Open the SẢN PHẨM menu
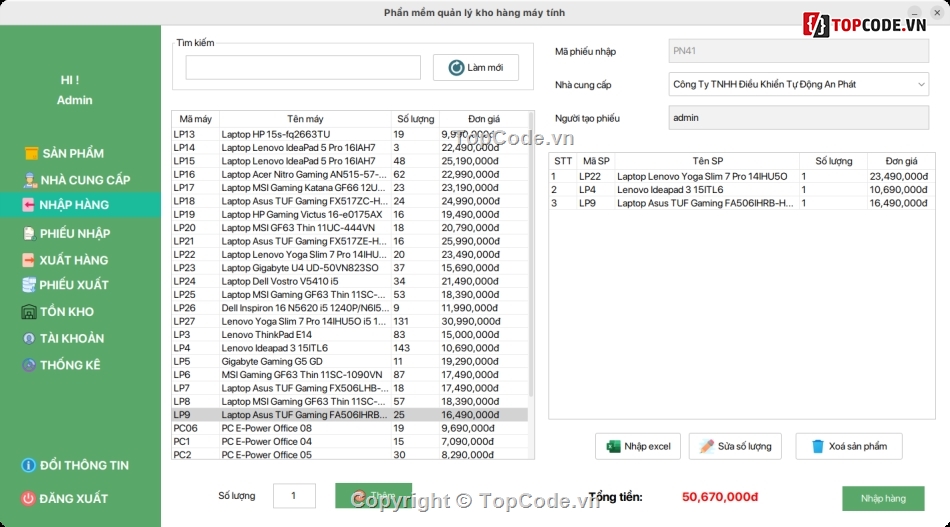 click(73, 153)
